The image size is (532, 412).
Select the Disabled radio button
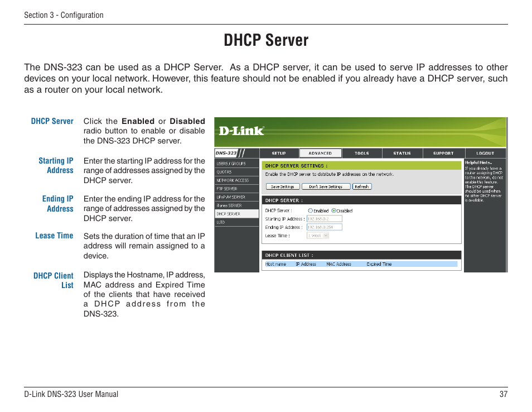tap(333, 210)
